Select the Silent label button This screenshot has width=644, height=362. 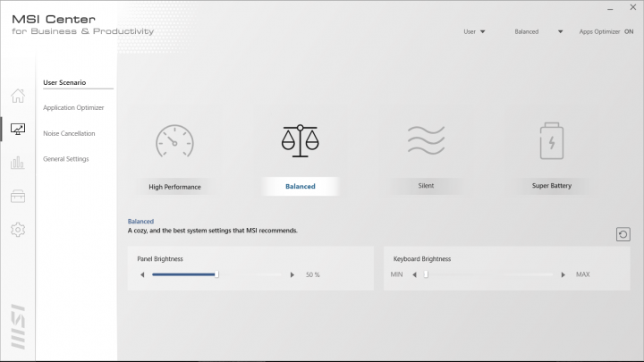(426, 186)
